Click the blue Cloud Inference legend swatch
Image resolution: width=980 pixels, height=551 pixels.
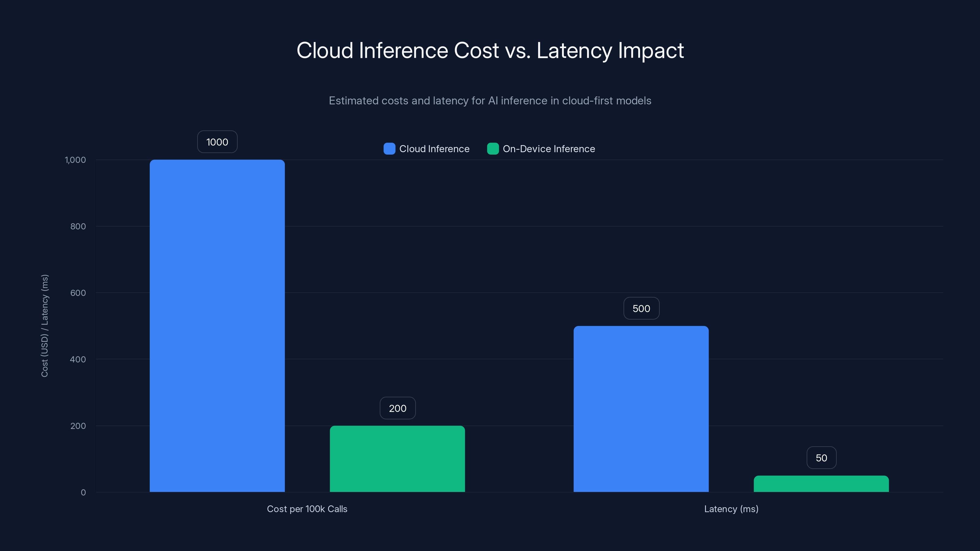389,149
